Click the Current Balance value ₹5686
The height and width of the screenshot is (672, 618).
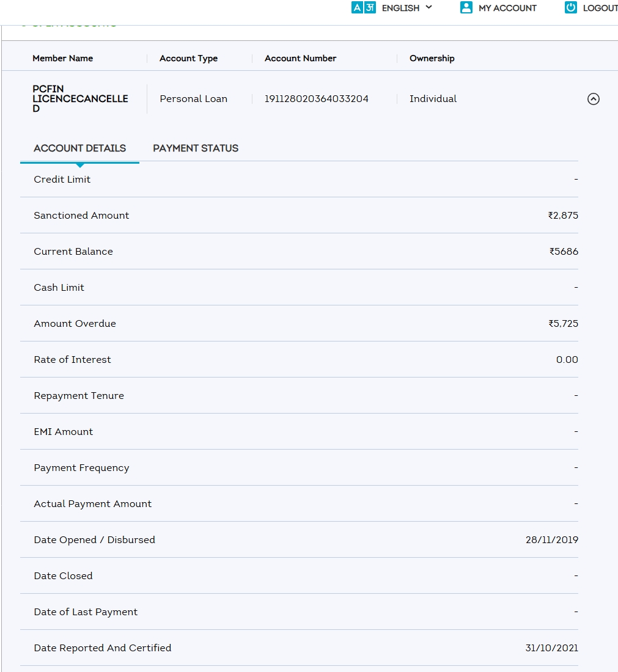click(563, 252)
